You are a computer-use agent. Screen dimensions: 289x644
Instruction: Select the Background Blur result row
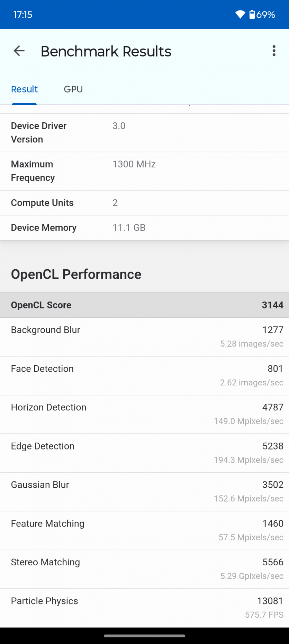click(x=144, y=337)
